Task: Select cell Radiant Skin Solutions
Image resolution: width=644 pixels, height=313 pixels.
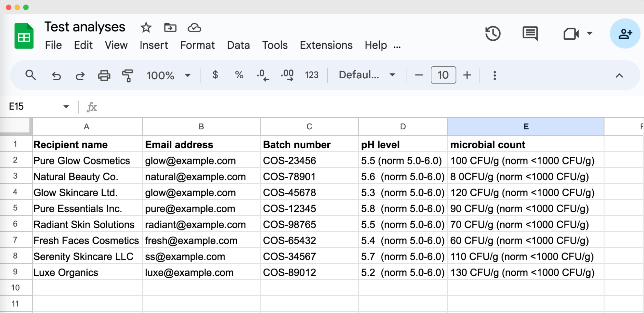Action: tap(87, 224)
